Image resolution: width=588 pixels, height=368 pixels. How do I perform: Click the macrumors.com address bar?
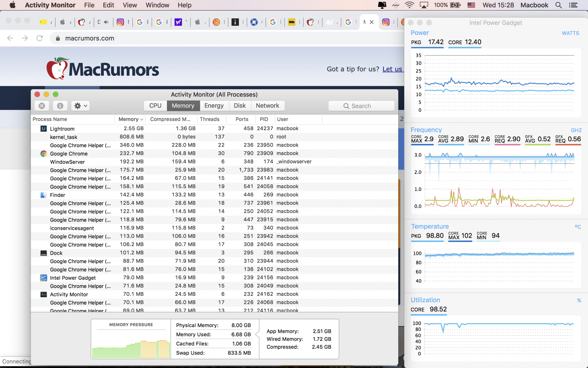pos(226,38)
